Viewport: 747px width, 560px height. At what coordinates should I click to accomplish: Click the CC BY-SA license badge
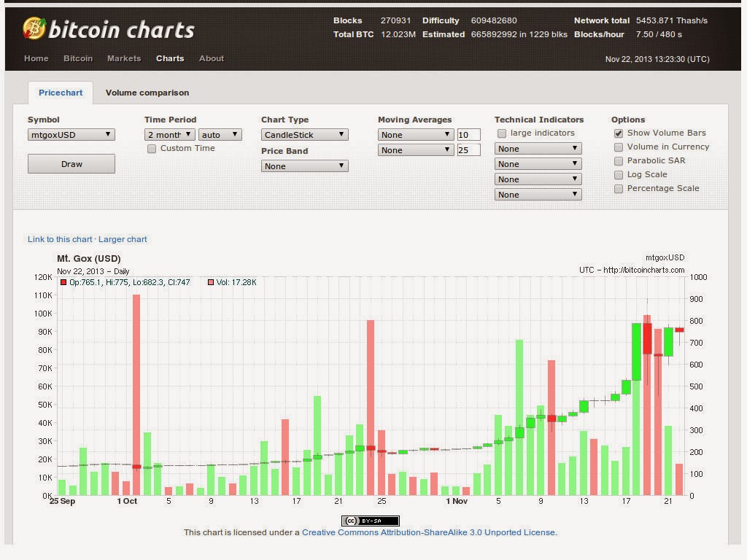point(370,521)
